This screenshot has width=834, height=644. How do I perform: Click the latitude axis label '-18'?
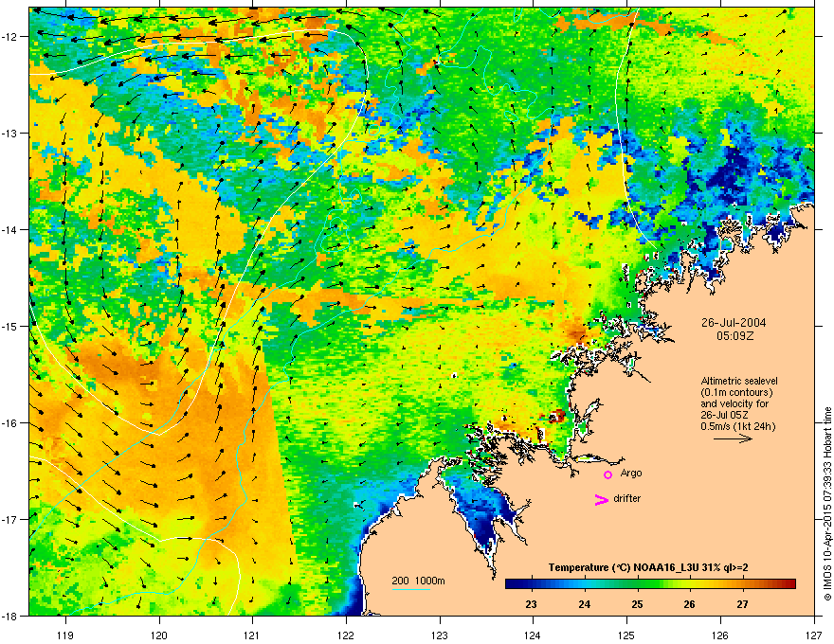point(9,616)
